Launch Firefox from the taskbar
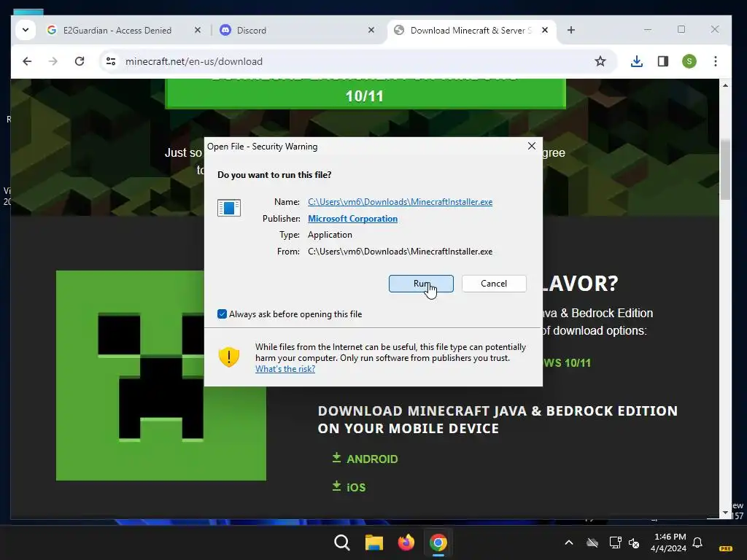The height and width of the screenshot is (560, 747). pos(406,542)
